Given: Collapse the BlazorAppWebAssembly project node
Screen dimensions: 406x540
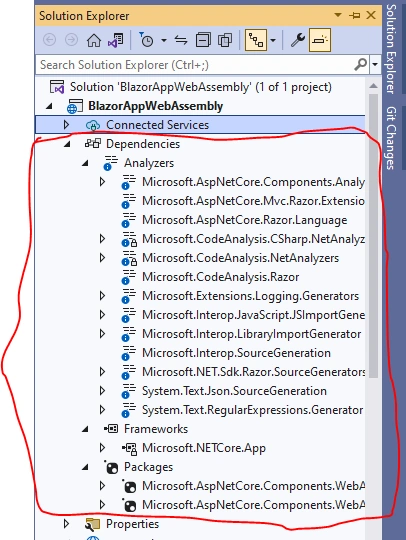Looking at the screenshot, I should (x=49, y=107).
